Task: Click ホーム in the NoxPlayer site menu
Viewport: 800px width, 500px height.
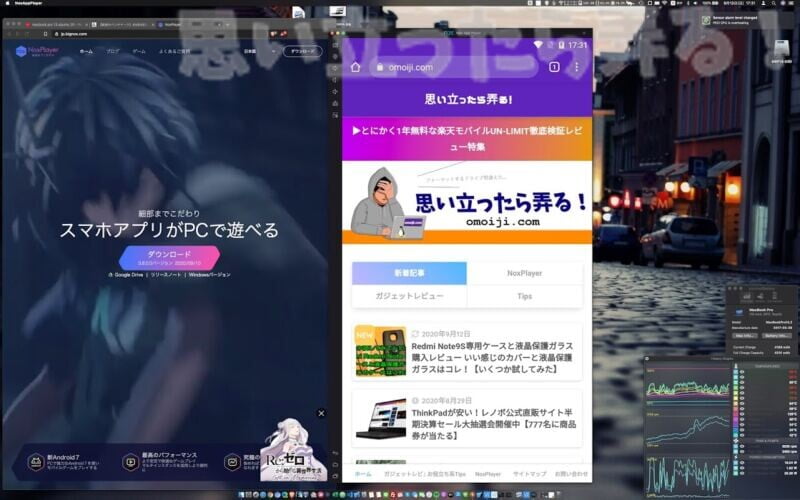Action: click(x=86, y=52)
